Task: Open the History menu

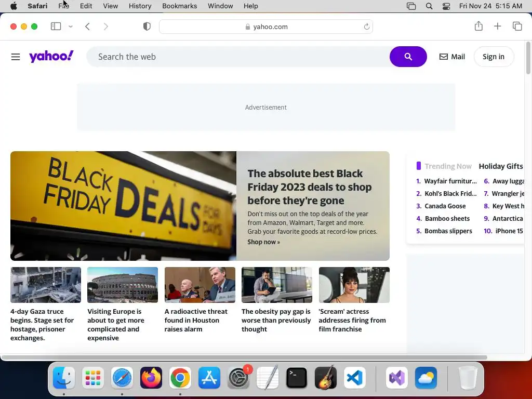Action: 140,6
